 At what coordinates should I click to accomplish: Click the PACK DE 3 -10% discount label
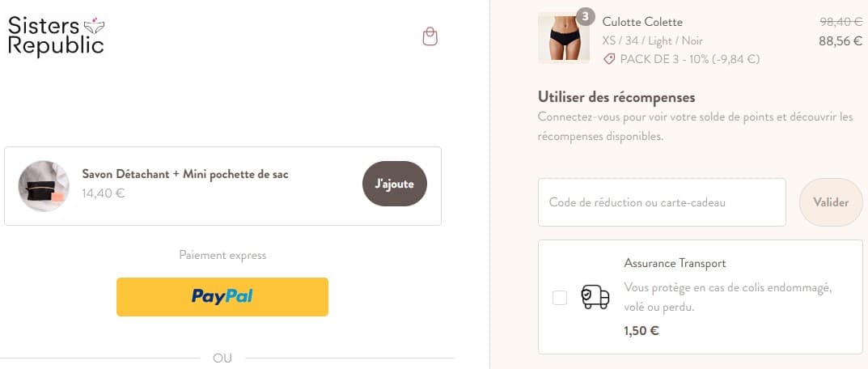pos(689,59)
